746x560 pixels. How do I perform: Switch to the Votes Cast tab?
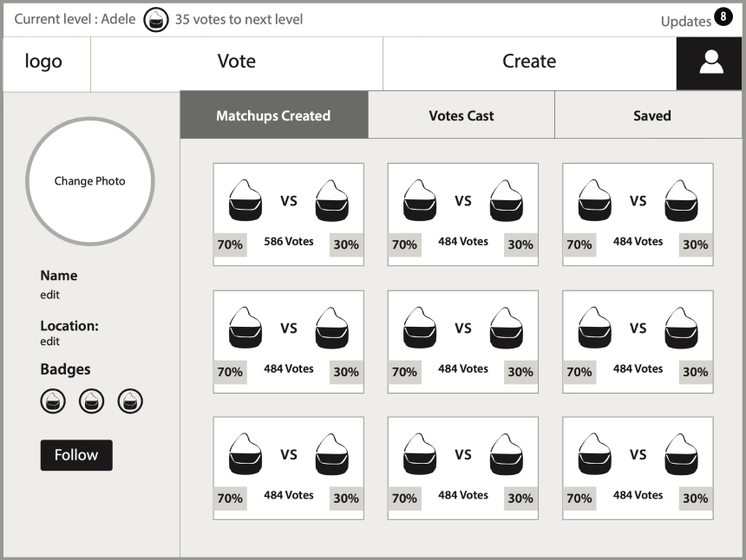[x=461, y=115]
